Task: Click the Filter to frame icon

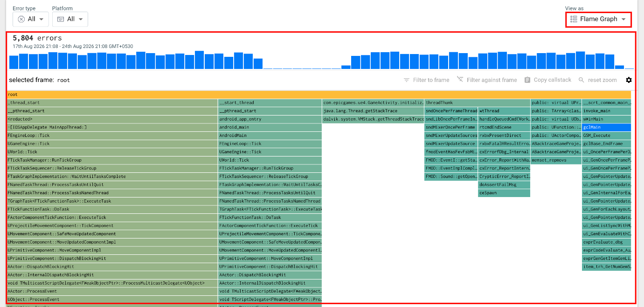Action: [407, 80]
